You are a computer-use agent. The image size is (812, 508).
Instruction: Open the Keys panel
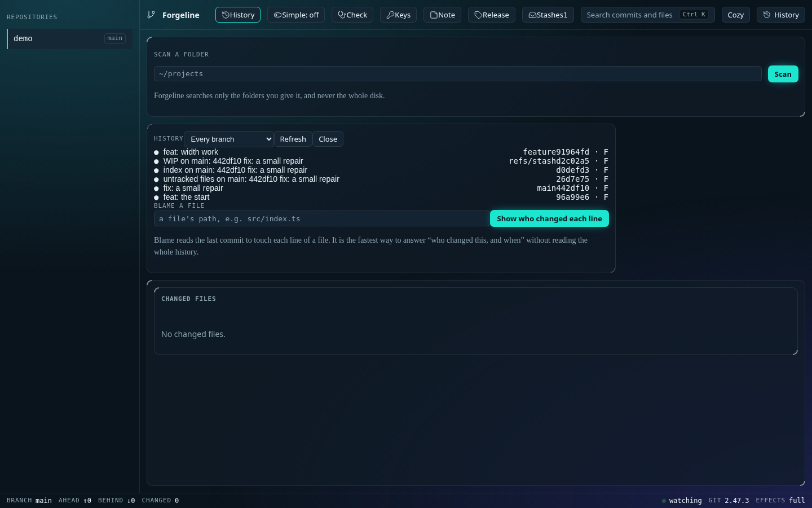click(398, 15)
